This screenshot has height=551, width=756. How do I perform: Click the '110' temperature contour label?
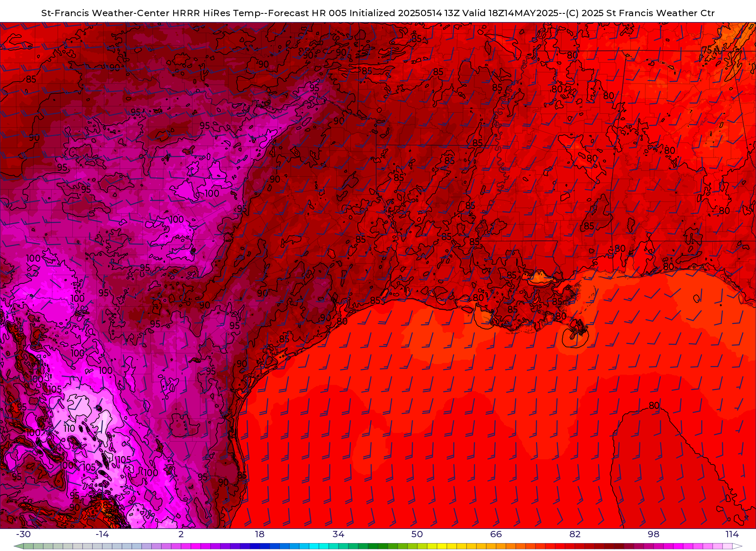click(x=69, y=428)
